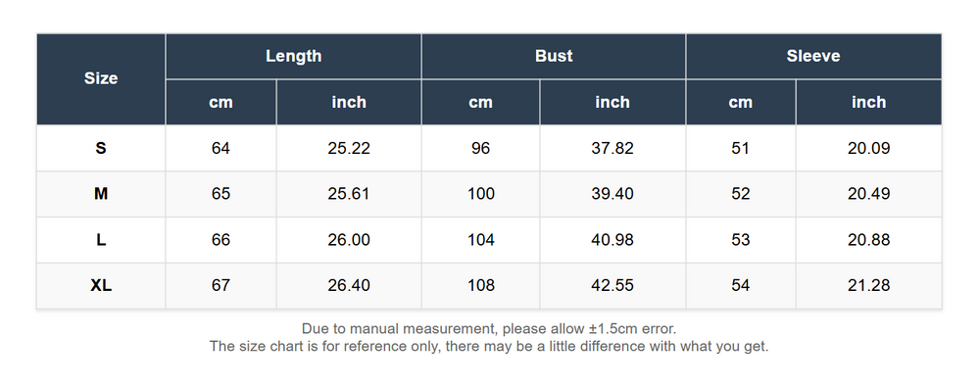The width and height of the screenshot is (980, 386).
Task: Click the cm subheader under Length
Action: (220, 103)
